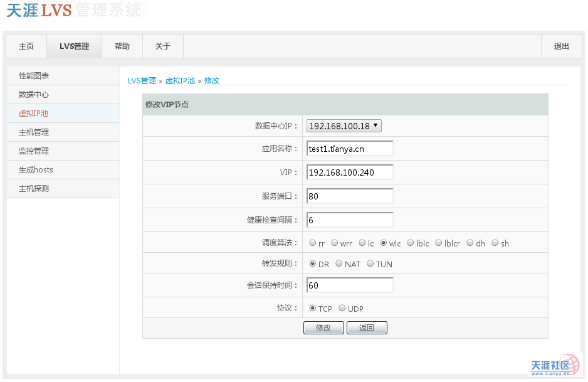Image resolution: width=588 pixels, height=382 pixels.
Task: Open the 帮助 menu item
Action: pyautogui.click(x=122, y=46)
